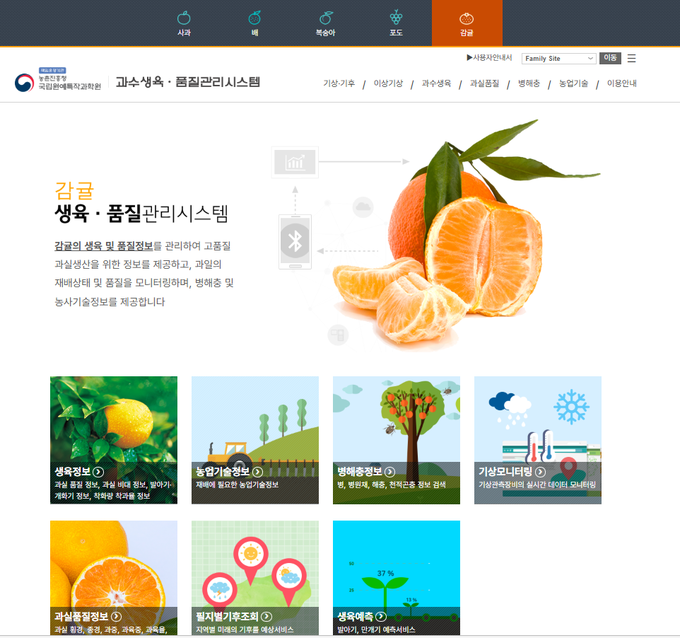Viewport: 680px width, 638px height.
Task: Open the 기상·기후 menu
Action: [x=339, y=84]
